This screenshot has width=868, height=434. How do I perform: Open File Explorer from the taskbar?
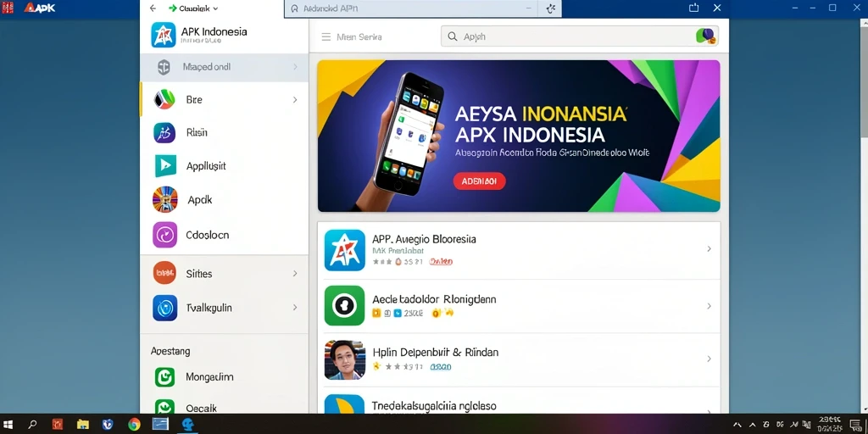pyautogui.click(x=83, y=425)
